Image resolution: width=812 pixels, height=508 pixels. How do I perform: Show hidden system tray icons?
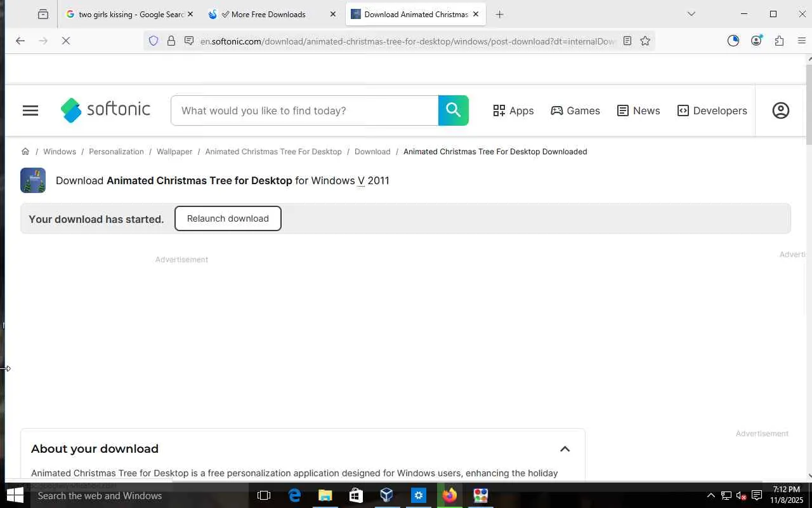tap(710, 495)
